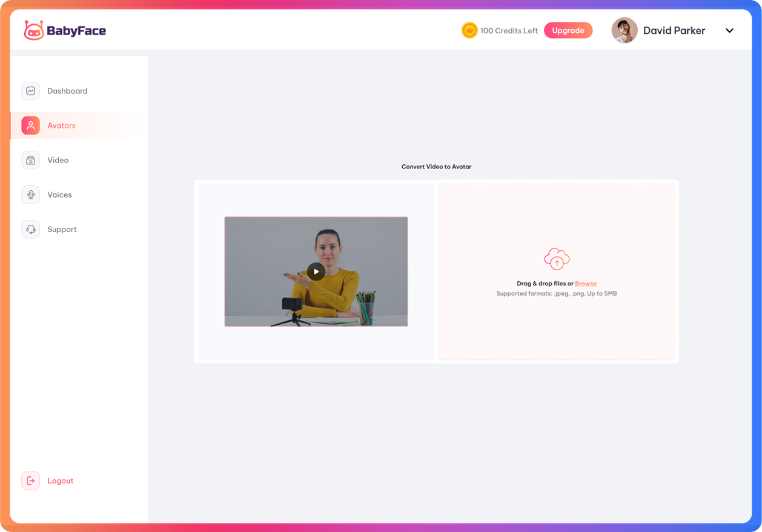
Task: Click the BabyFace robot logo icon
Action: [34, 30]
